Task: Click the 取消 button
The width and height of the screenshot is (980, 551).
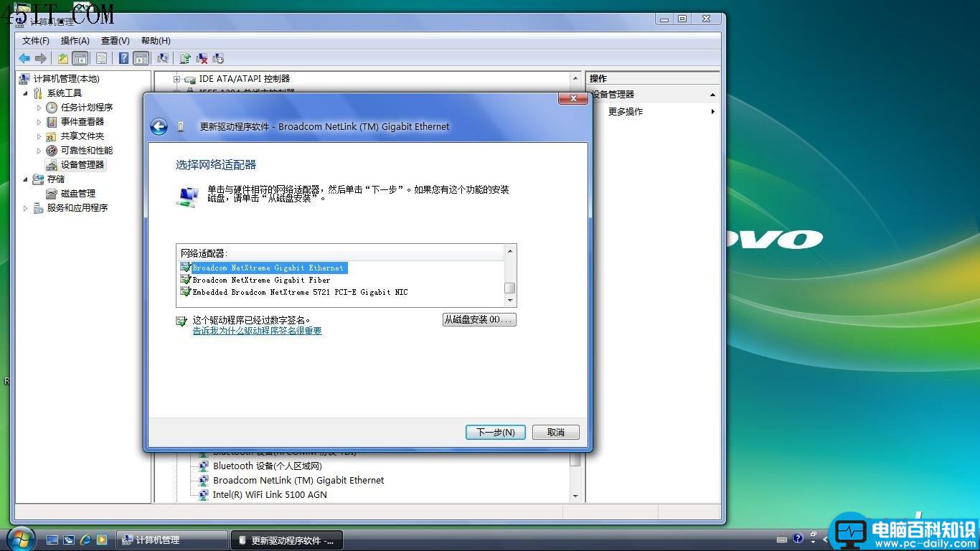Action: click(x=556, y=432)
